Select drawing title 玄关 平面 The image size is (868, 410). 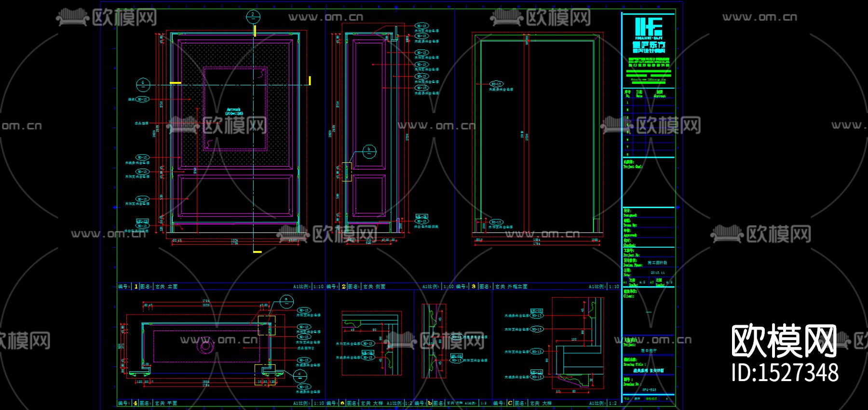166,403
